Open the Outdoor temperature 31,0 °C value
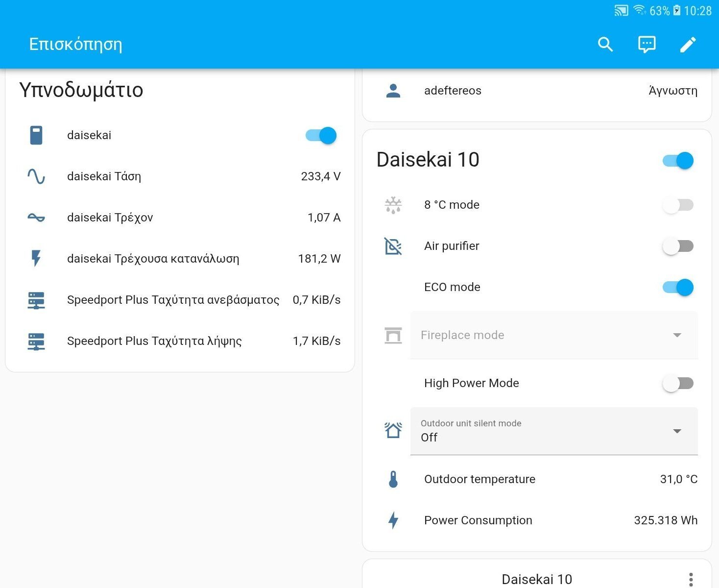This screenshot has width=719, height=588. click(679, 479)
